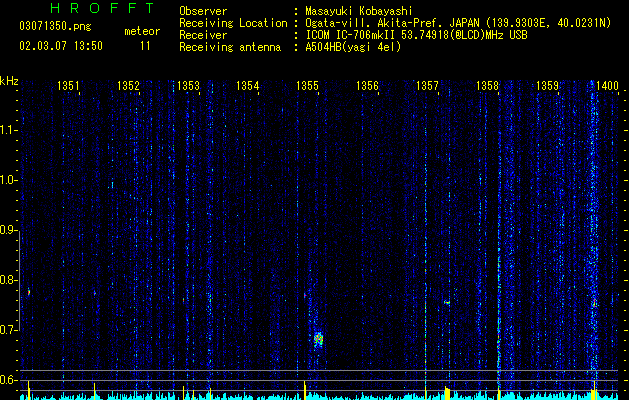Image resolution: width=629 pixels, height=400 pixels.
Task: Click the HROFFT title text
Action: point(102,8)
